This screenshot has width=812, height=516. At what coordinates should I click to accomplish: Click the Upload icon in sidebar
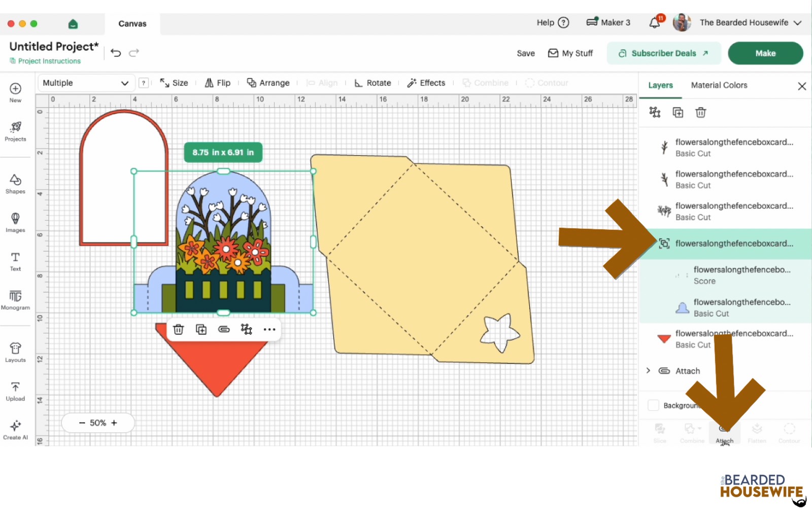[x=15, y=391]
